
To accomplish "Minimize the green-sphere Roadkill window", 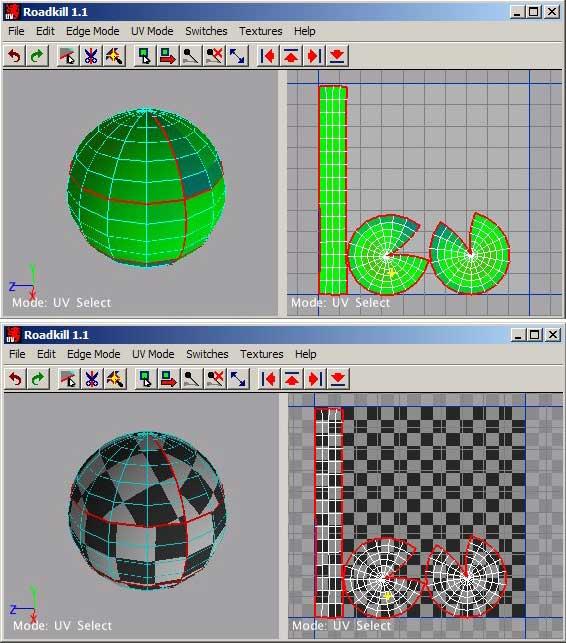I will click(x=517, y=12).
